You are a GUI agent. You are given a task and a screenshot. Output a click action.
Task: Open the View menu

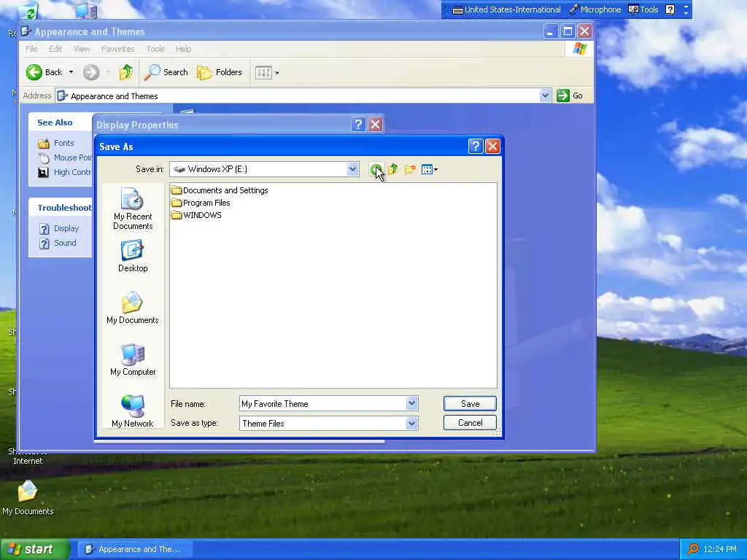pos(82,49)
